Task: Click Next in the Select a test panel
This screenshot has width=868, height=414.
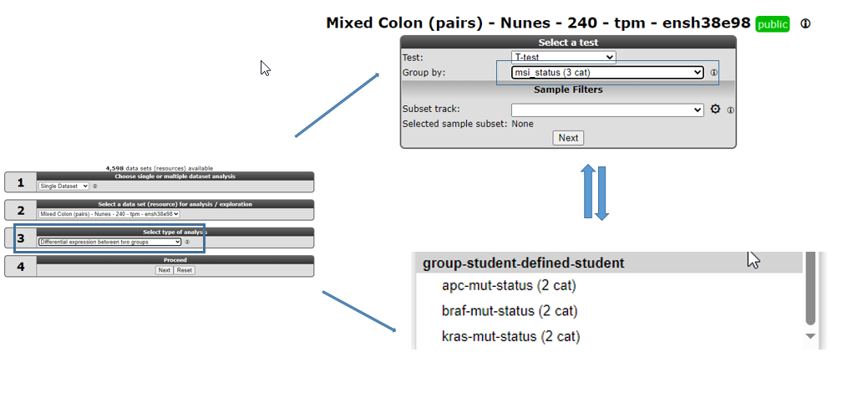Action: [568, 138]
